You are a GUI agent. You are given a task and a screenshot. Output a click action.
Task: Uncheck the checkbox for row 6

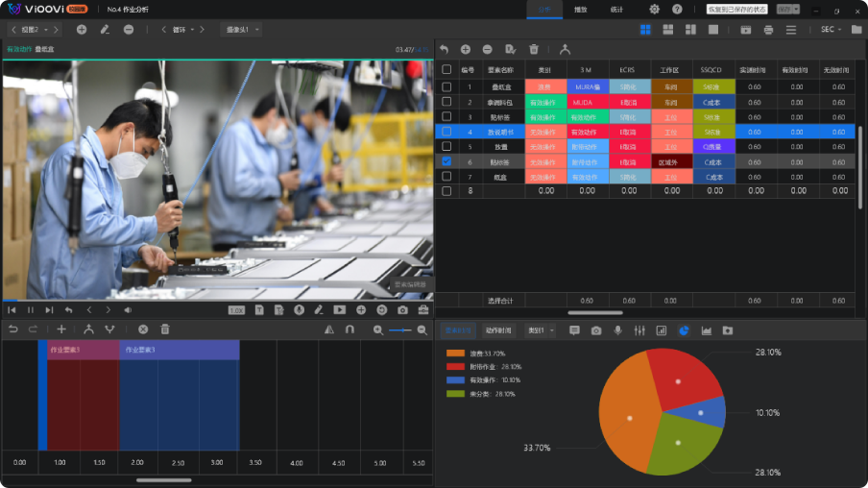point(446,162)
